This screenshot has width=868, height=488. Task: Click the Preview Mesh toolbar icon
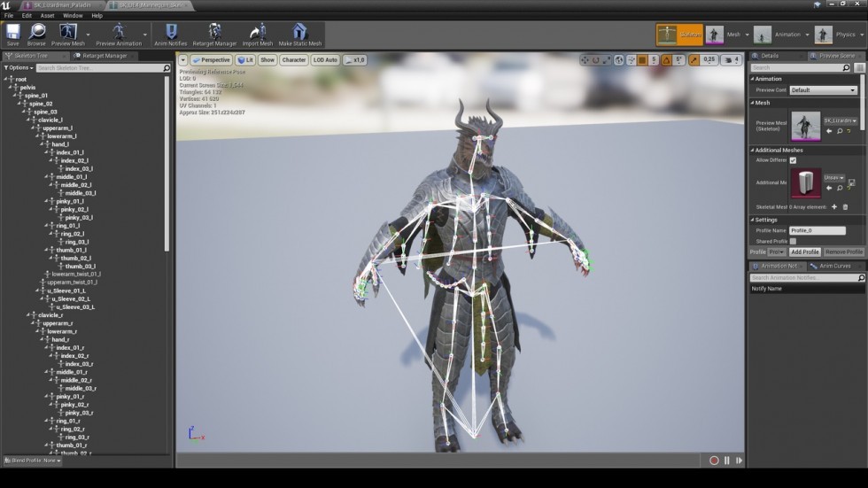68,35
